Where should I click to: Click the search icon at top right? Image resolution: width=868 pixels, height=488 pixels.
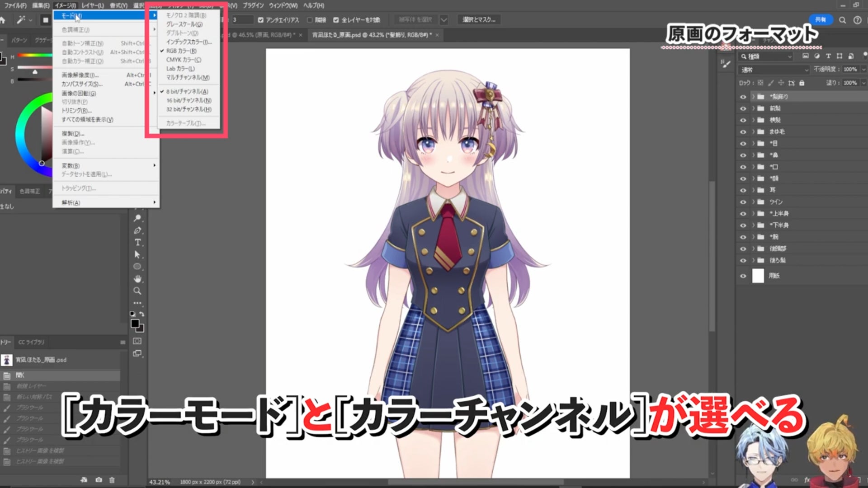[x=842, y=20]
